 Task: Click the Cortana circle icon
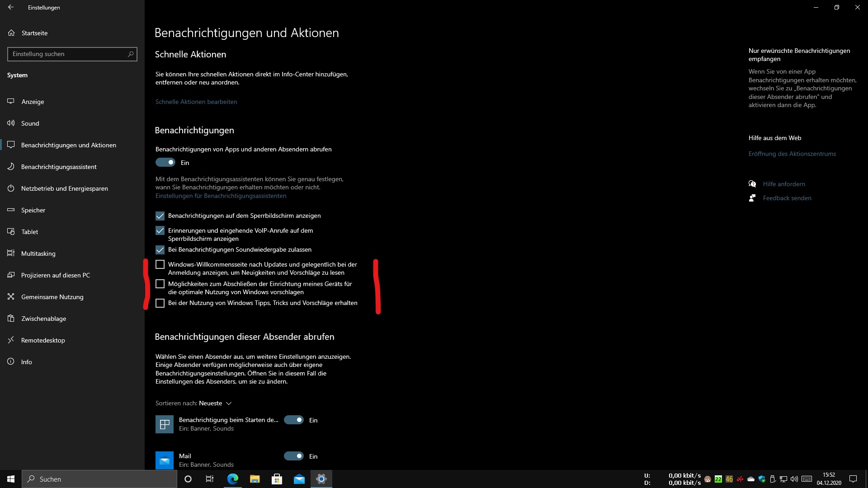coord(188,479)
